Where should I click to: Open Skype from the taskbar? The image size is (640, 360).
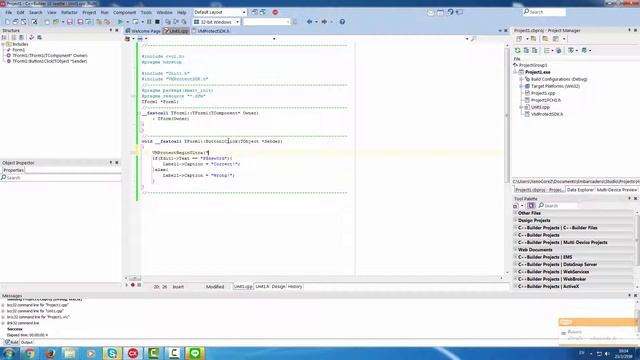pos(112,353)
